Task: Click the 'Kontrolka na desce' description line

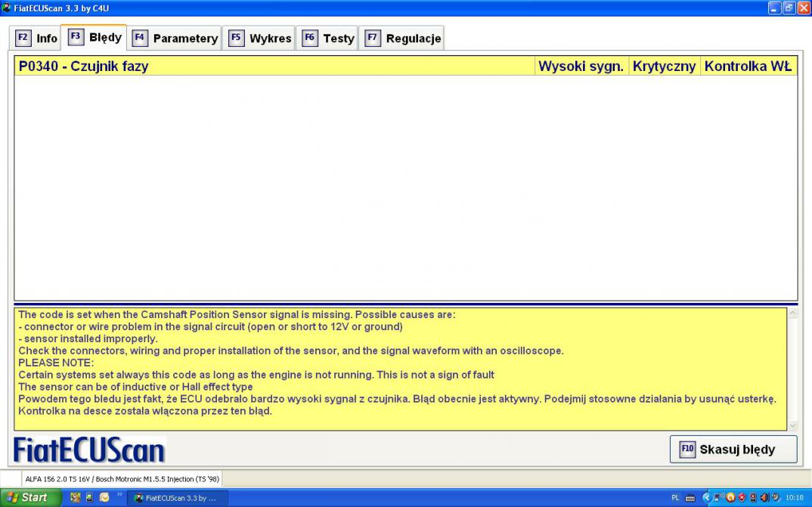Action: click(x=145, y=411)
